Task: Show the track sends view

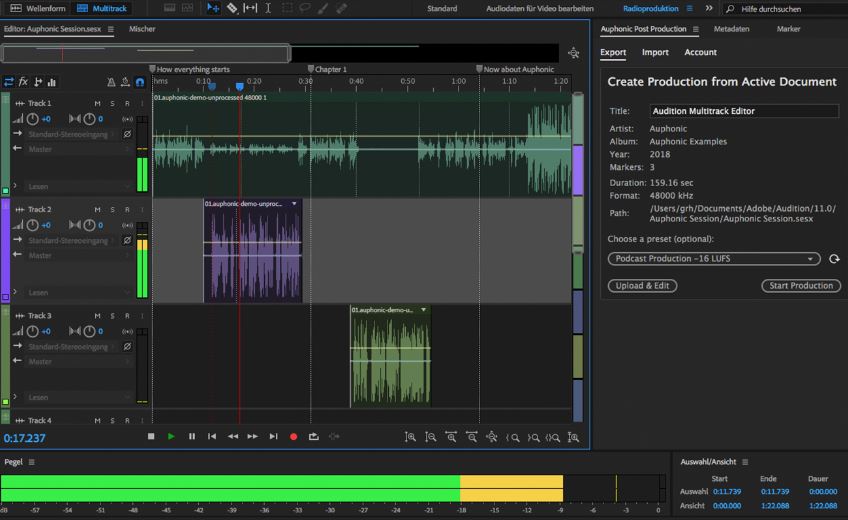Action: tap(38, 82)
